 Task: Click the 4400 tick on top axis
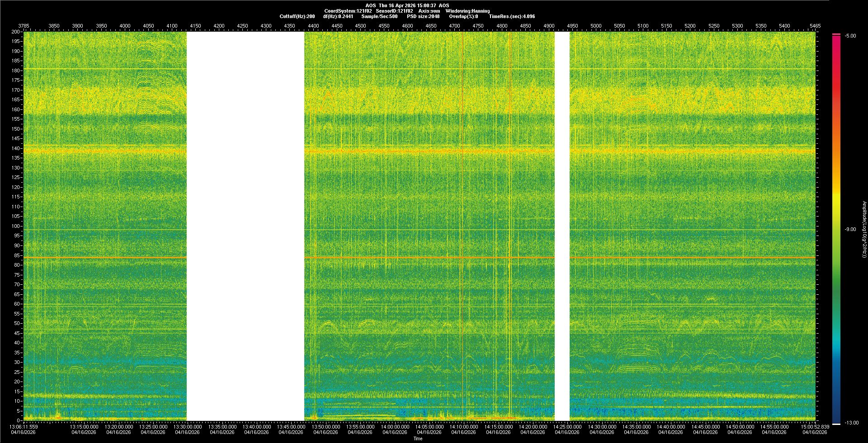pyautogui.click(x=313, y=26)
